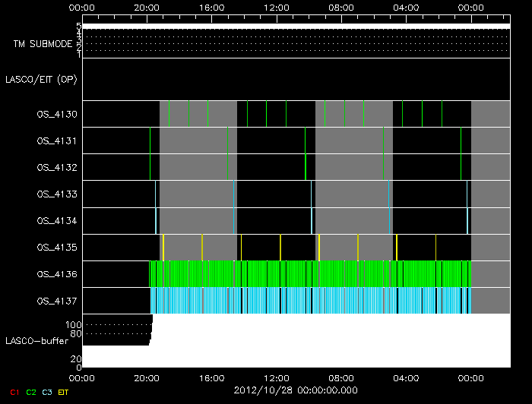The image size is (532, 404).
Task: Click the 12:00 label on the bottom axis
Action: click(277, 378)
